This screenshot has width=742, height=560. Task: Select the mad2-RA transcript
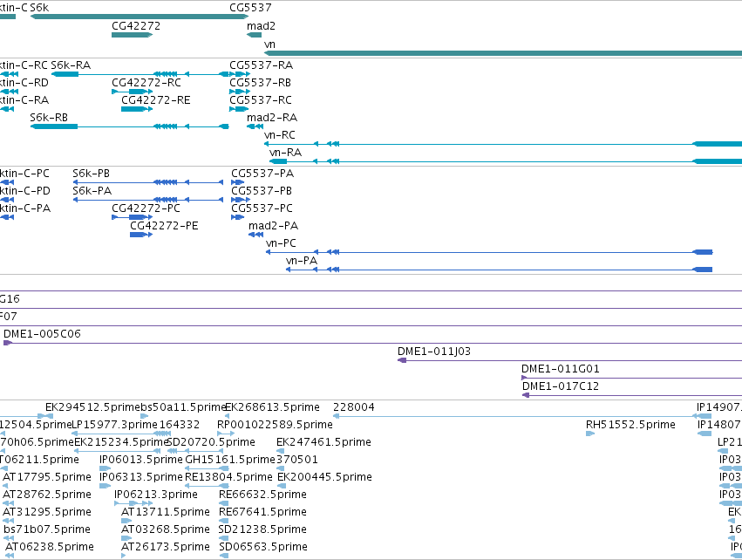coord(255,126)
